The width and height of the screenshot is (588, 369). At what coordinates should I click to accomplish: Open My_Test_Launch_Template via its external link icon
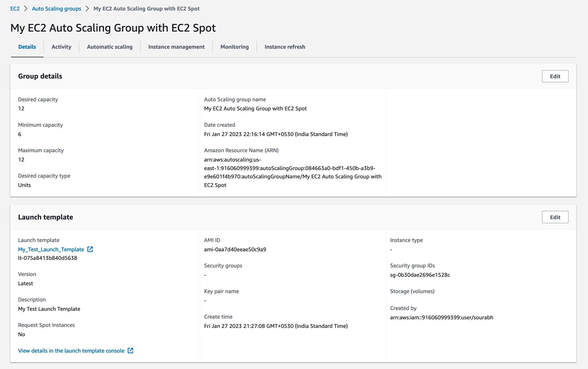(90, 249)
